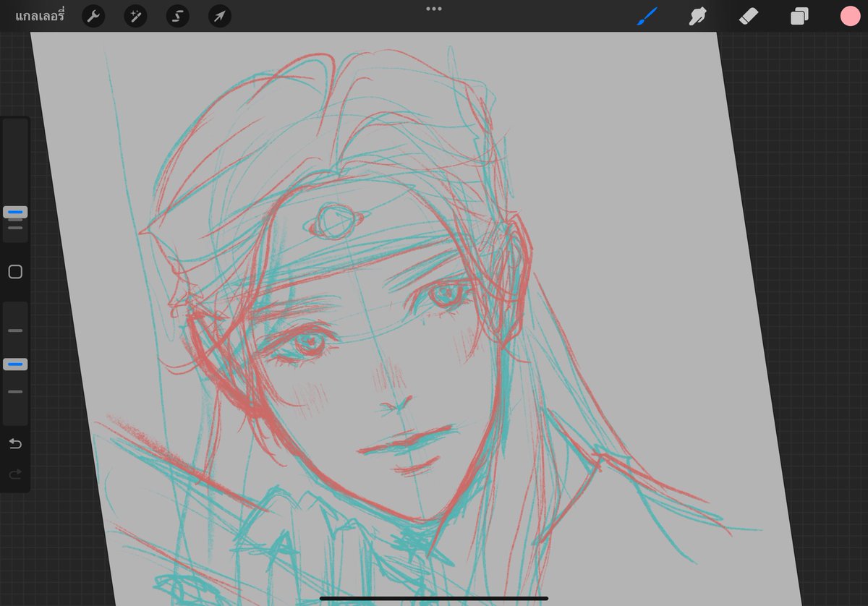This screenshot has width=868, height=606.
Task: Select the Smudge finger tool
Action: (x=697, y=16)
